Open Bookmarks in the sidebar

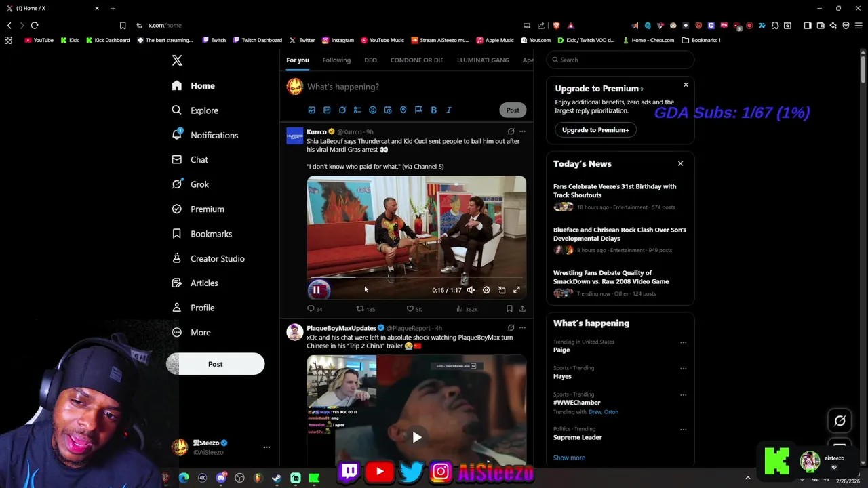click(201, 234)
